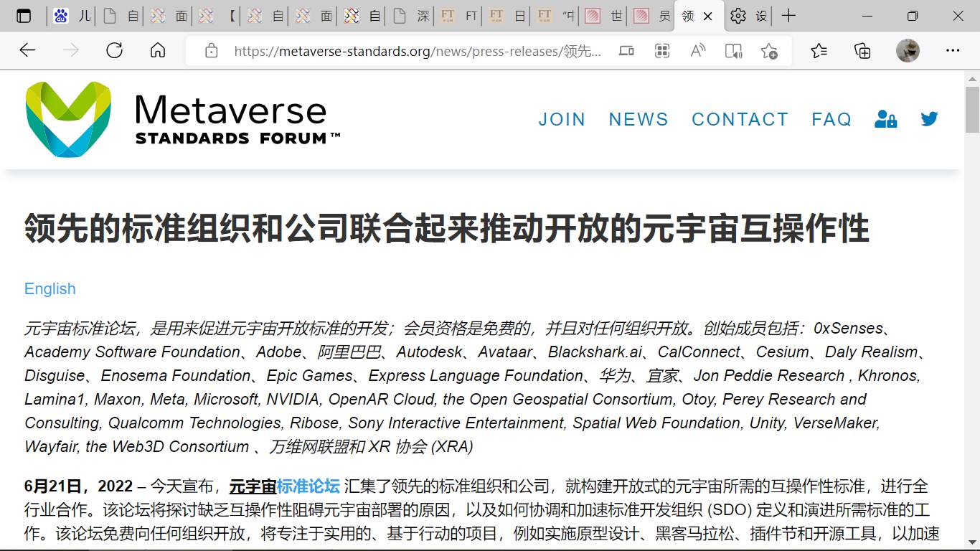Open a new browser tab
This screenshot has height=551, width=980.
tap(788, 16)
